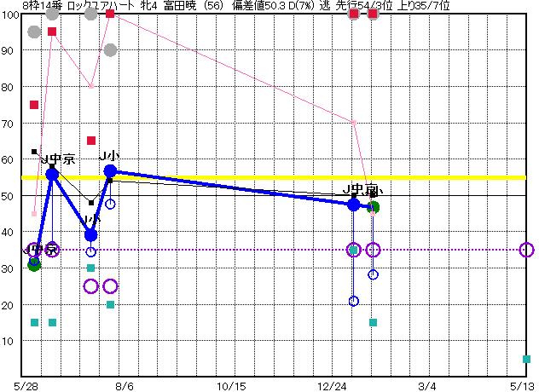The width and height of the screenshot is (539, 392).
Task: Click the purple circle at far right edge
Action: 526,250
